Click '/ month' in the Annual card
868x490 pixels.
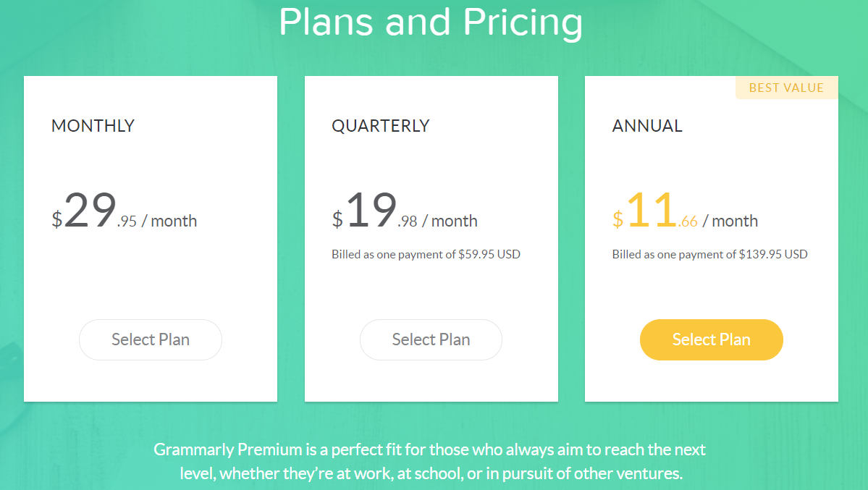[730, 221]
